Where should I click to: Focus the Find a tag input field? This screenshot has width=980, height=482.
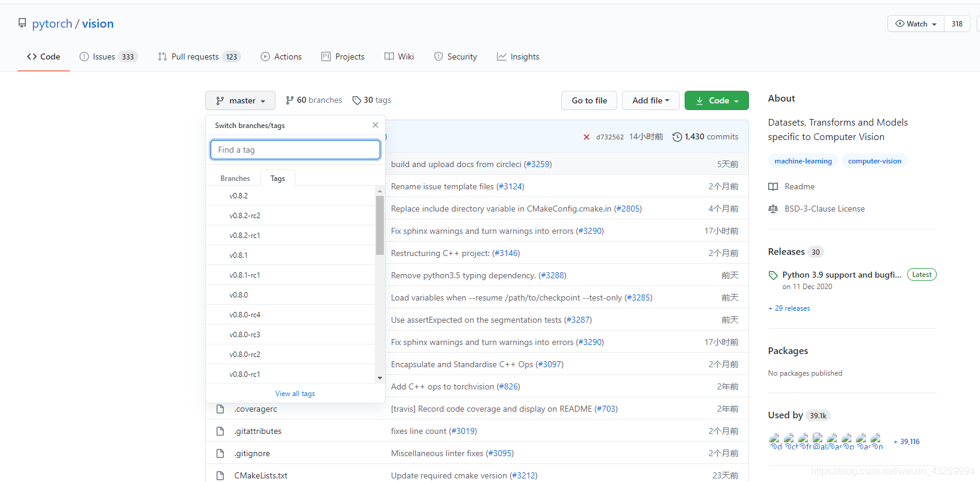(295, 150)
